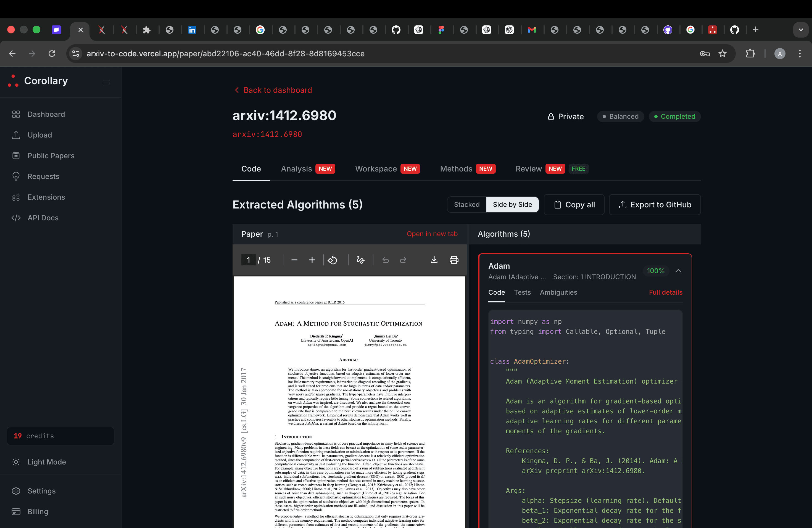Open the Methods tab
The width and height of the screenshot is (812, 528).
coord(467,169)
